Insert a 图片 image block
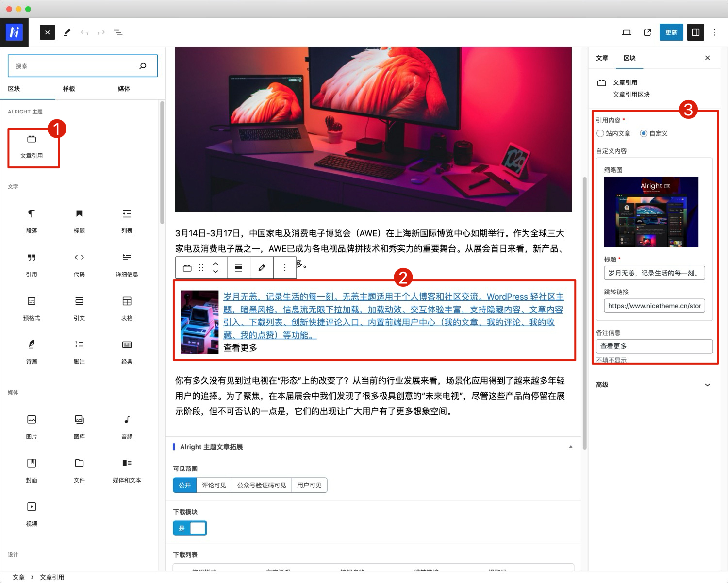 tap(32, 427)
